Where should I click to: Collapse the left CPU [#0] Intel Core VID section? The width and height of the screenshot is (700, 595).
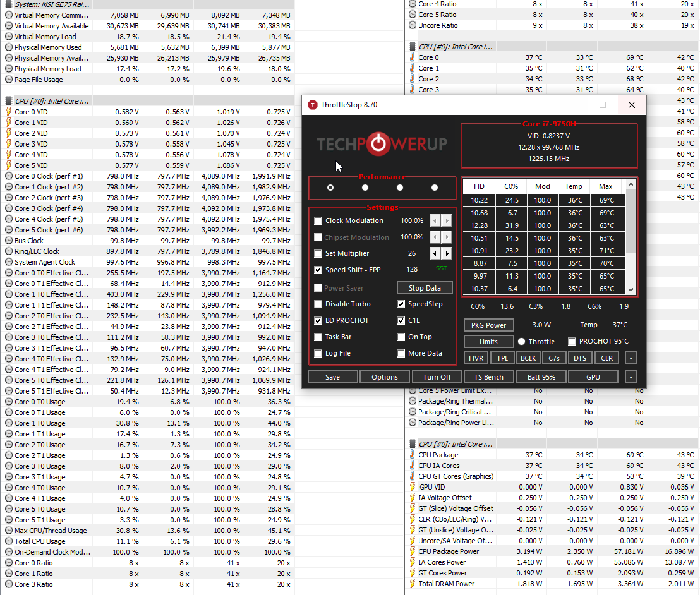[x=8, y=101]
